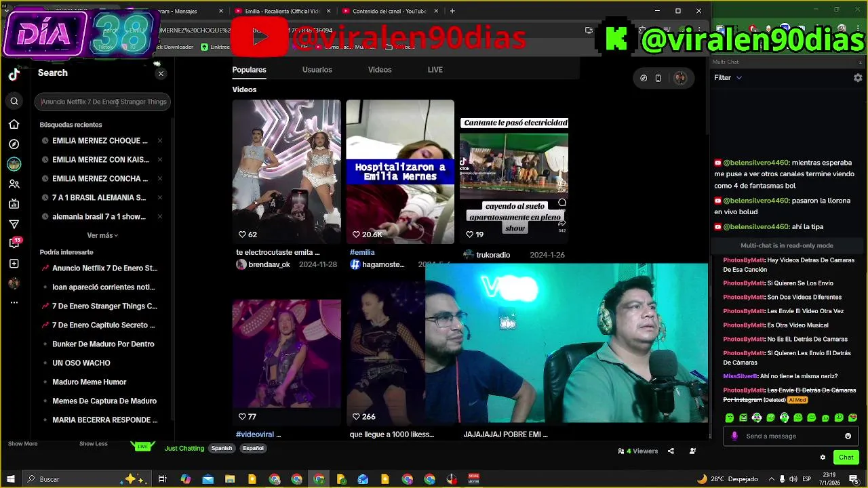Expand recent searches with Ver más
The width and height of the screenshot is (868, 488).
click(x=103, y=236)
